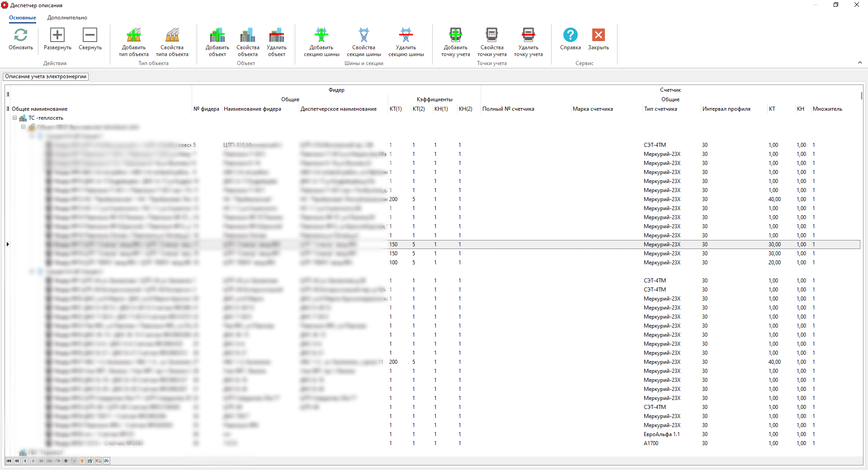
Task: Jump to first record in navigator
Action: [9, 461]
